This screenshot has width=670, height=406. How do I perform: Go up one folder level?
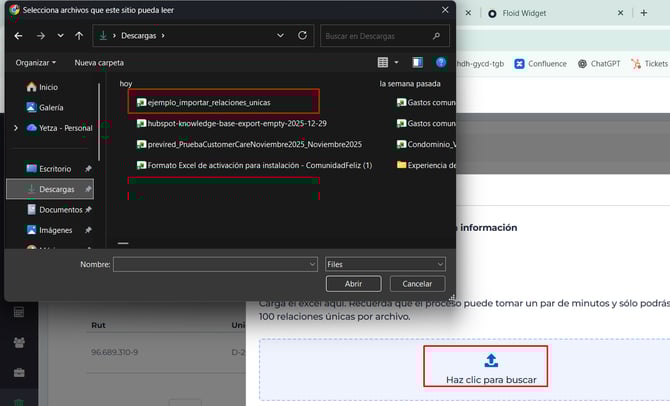pos(79,36)
